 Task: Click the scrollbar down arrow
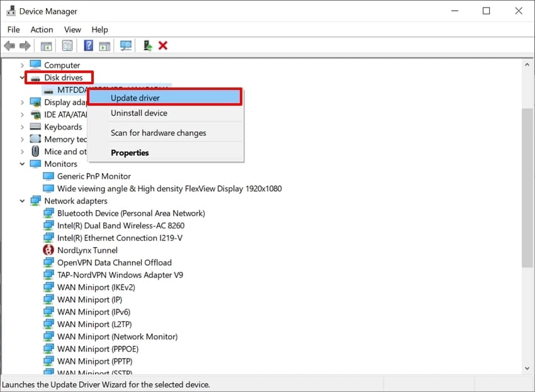[527, 369]
